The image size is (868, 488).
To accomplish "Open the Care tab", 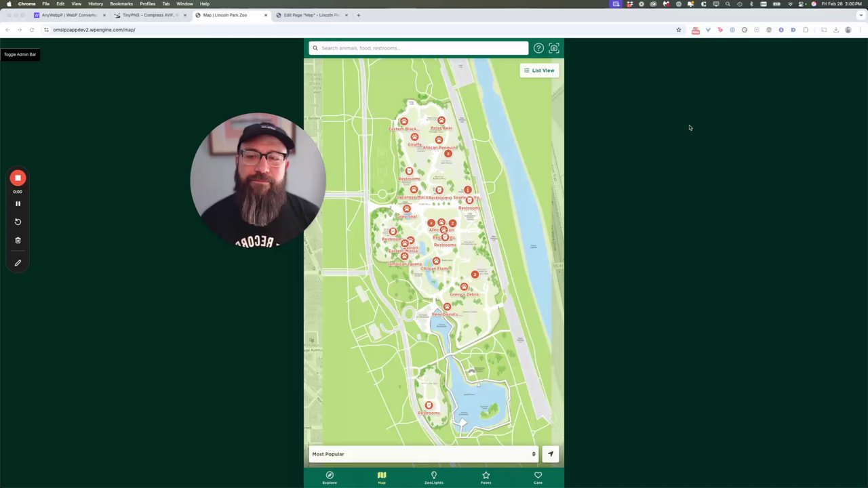I will point(538,478).
